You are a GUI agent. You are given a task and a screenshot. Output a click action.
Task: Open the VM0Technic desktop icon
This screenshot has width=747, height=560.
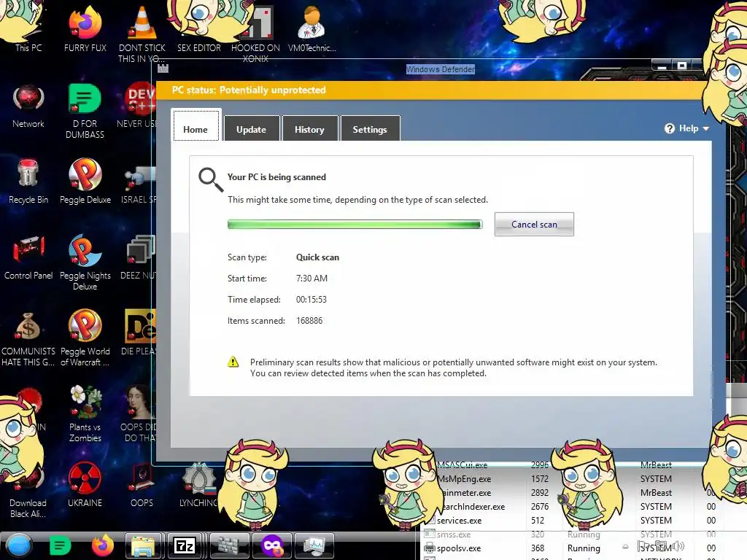coord(312,28)
